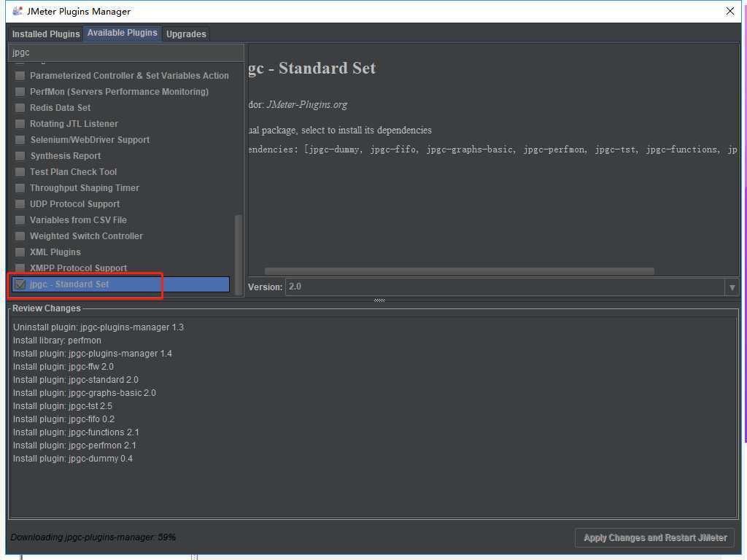Select the Synthesis Report list entry
The height and width of the screenshot is (560, 747).
tap(120, 156)
